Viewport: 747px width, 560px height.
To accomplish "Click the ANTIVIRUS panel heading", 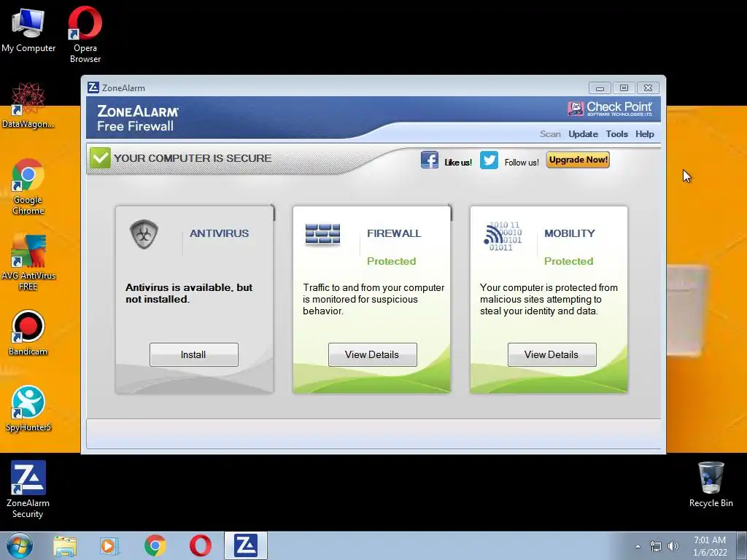I will (x=219, y=233).
